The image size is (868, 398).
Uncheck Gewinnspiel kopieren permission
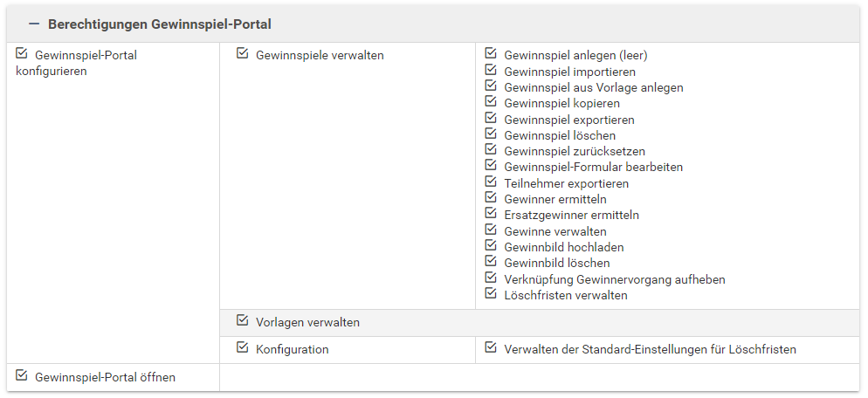click(491, 102)
